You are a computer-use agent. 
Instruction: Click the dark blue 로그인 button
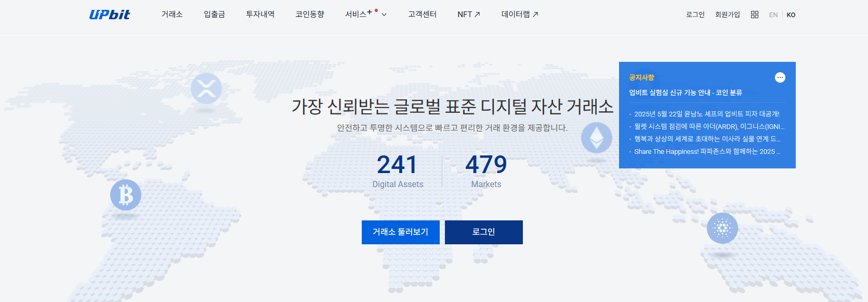pyautogui.click(x=484, y=232)
